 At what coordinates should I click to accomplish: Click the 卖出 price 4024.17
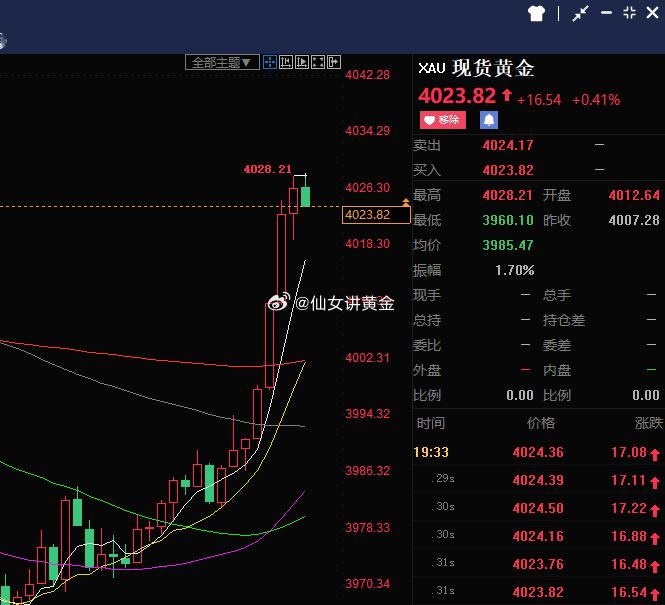click(508, 145)
